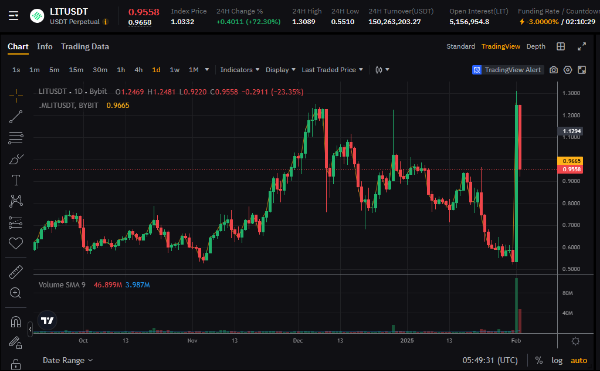Select the trend line drawing tool
The height and width of the screenshot is (371, 600).
[x=16, y=117]
